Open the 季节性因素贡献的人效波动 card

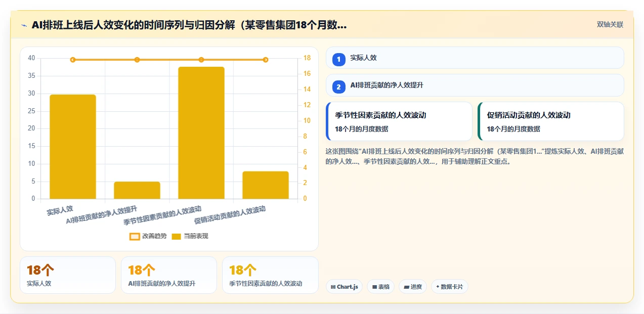click(x=399, y=121)
